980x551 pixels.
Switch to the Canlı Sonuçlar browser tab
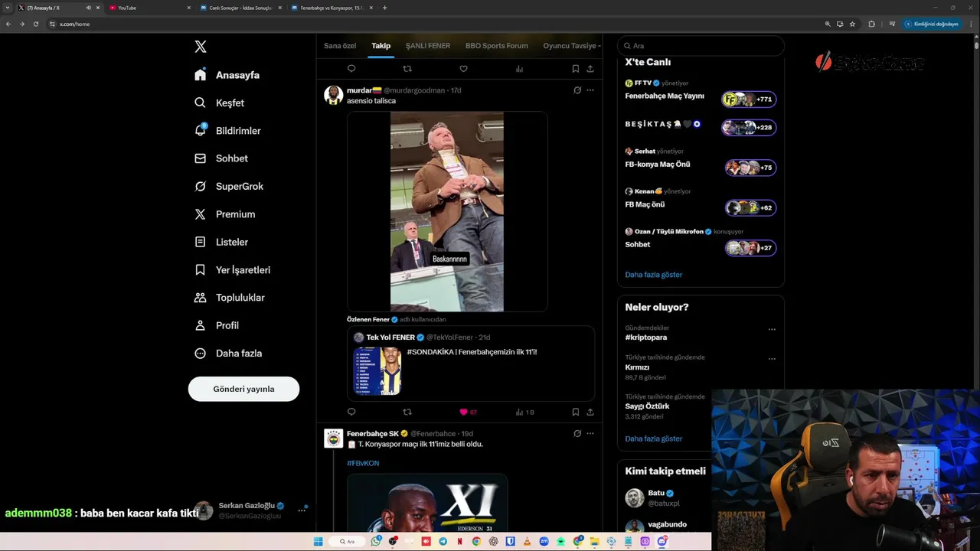[240, 8]
